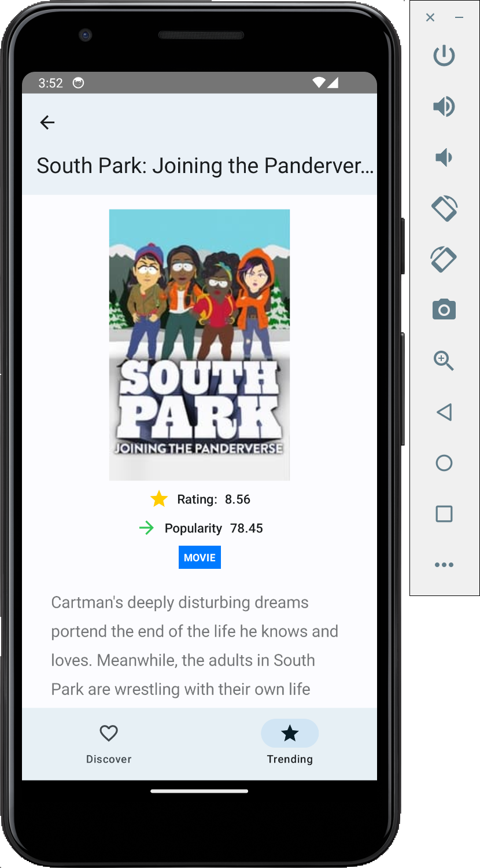Click the emulator Overview square button
The image size is (480, 868).
[x=444, y=514]
